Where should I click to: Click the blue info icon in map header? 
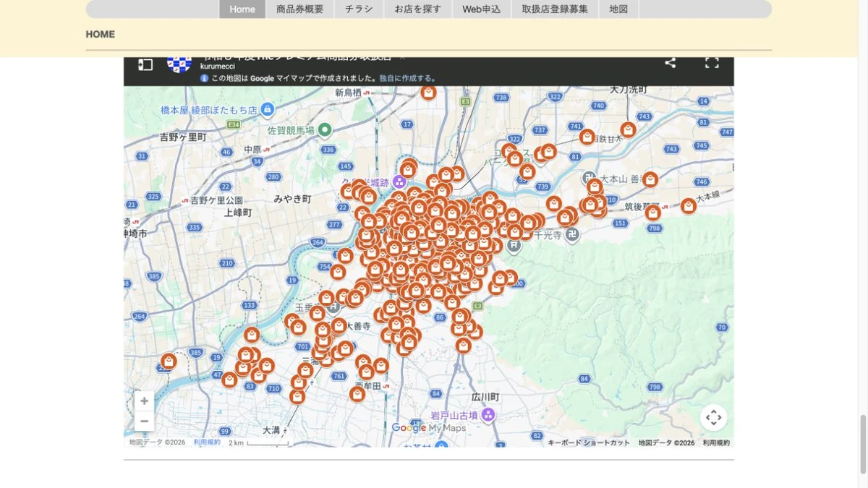pyautogui.click(x=205, y=78)
